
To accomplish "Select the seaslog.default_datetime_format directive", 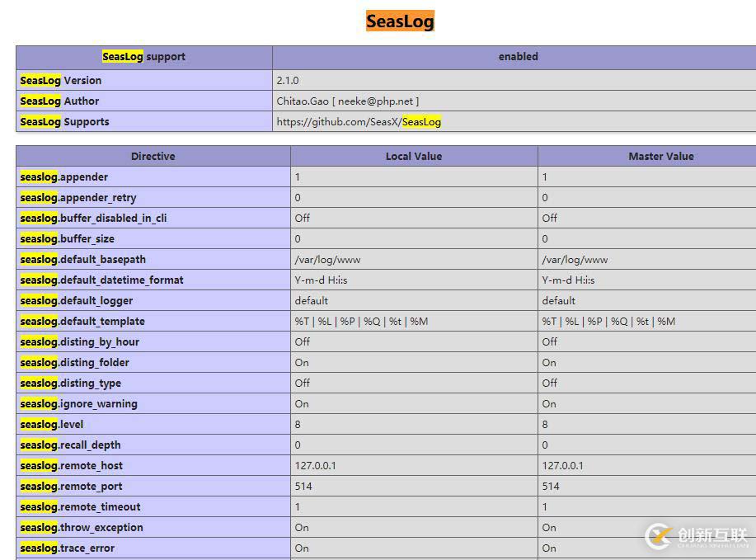I will [x=101, y=280].
